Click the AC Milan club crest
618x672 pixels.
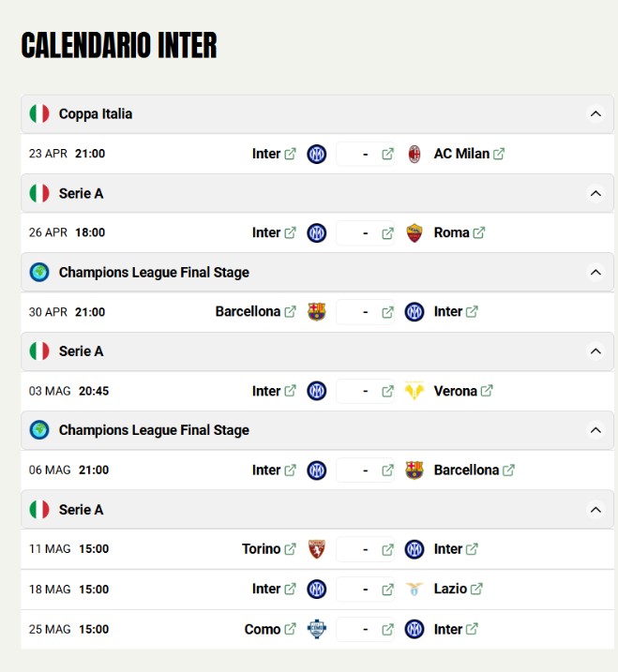(x=415, y=154)
